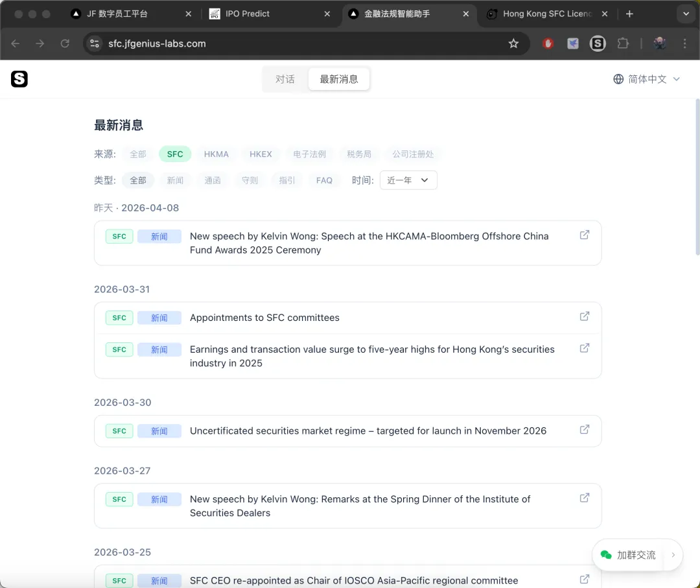Close the Hong Kong SFC Licence tab
Viewport: 700px width, 588px height.
pos(605,14)
